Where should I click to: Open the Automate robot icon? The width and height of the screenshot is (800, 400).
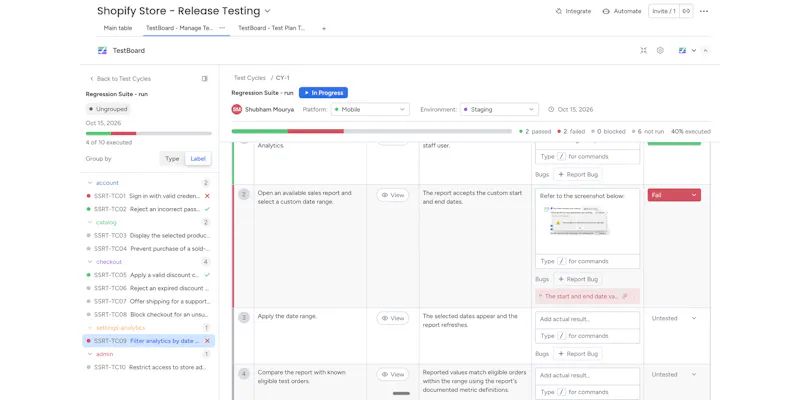606,11
